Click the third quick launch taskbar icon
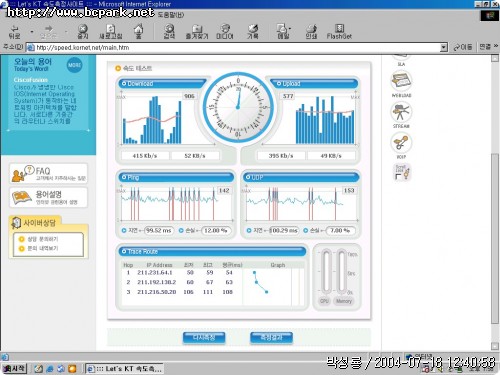The image size is (500, 375). [61, 369]
